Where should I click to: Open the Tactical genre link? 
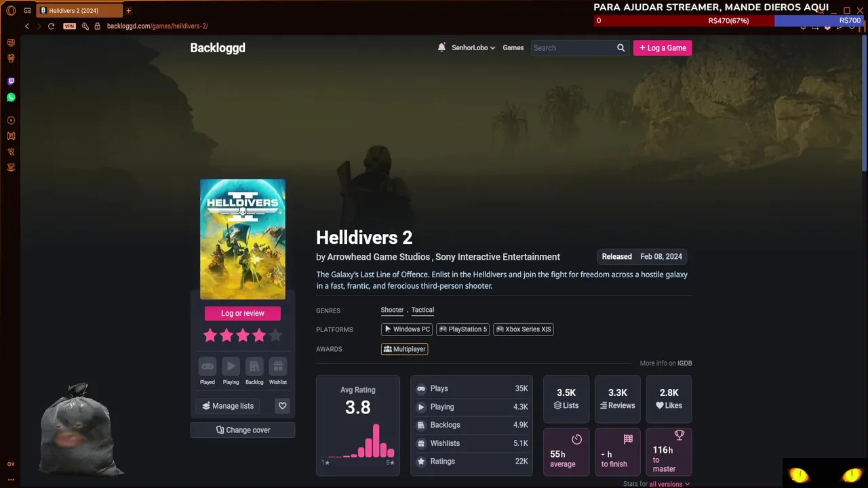click(x=422, y=310)
